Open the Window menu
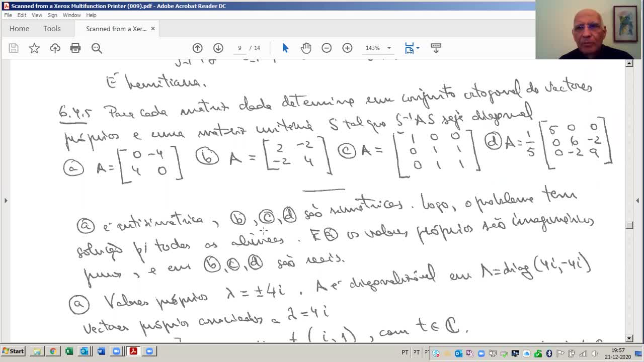 point(71,15)
